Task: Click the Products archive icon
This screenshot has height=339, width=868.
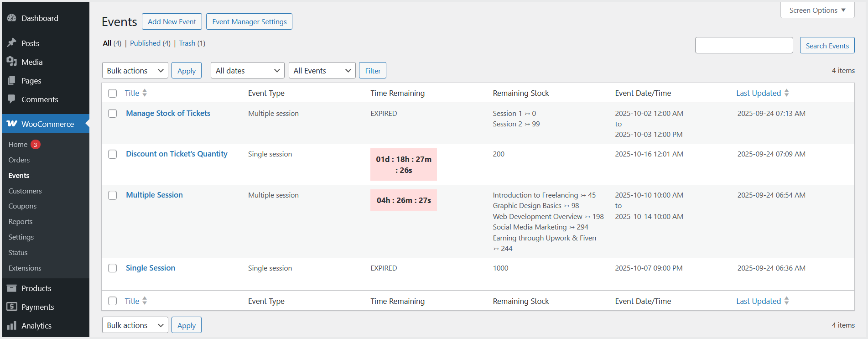Action: click(12, 288)
